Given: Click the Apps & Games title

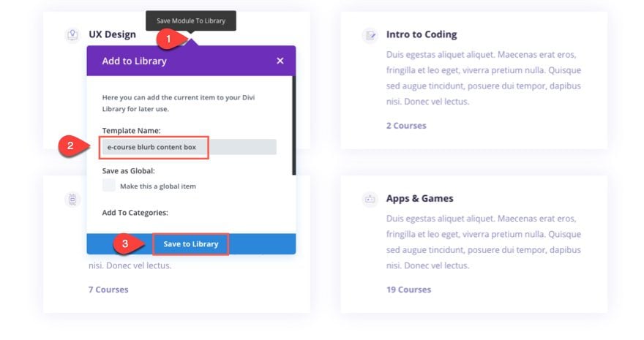Looking at the screenshot, I should [419, 198].
